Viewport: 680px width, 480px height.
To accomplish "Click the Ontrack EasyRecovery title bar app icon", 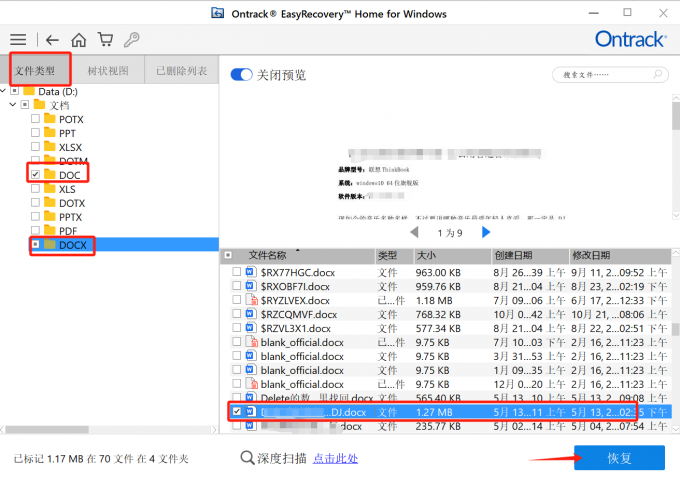I will (x=218, y=13).
